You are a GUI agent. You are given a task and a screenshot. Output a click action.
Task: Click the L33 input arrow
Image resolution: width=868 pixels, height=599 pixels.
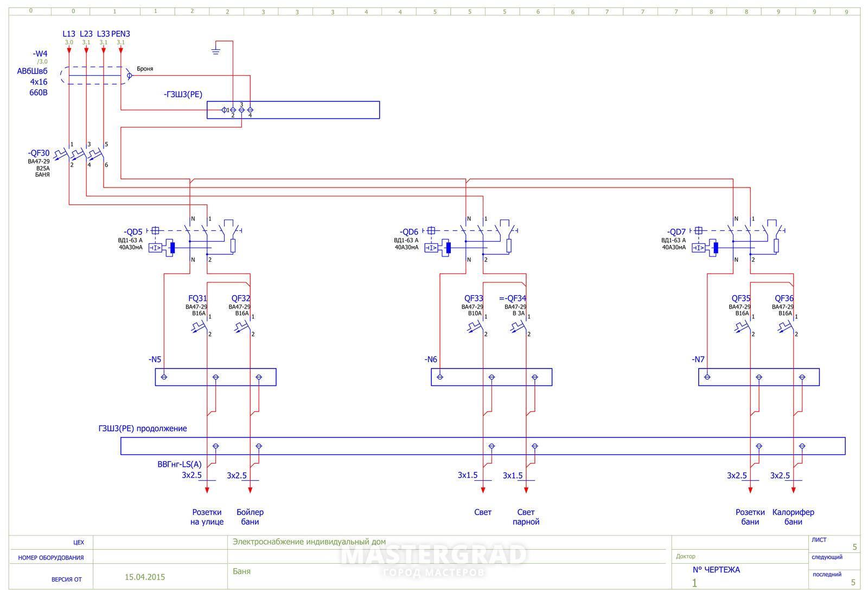[104, 50]
